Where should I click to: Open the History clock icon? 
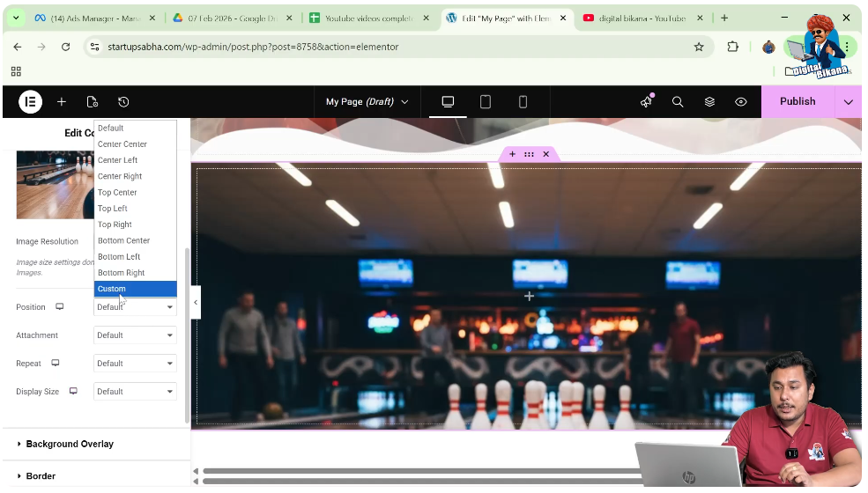coord(123,102)
